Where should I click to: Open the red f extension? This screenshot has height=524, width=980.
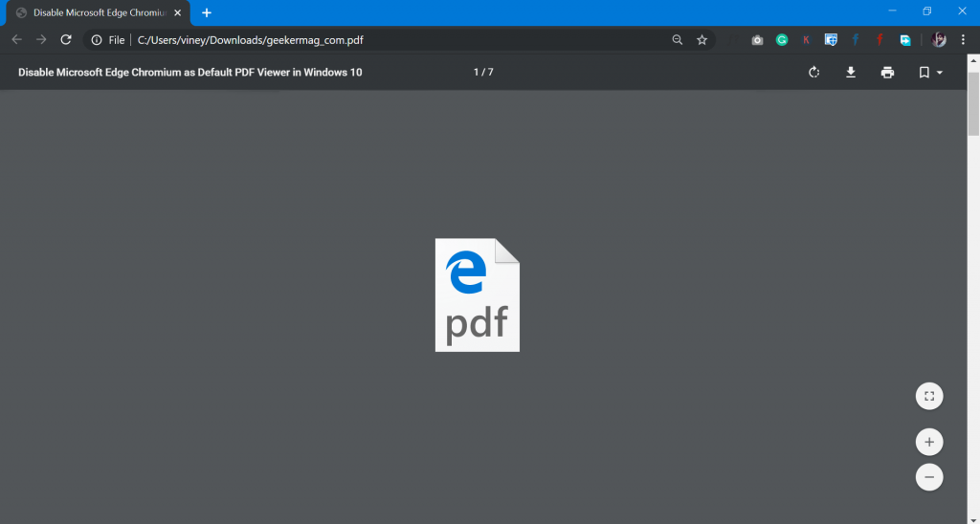[x=880, y=40]
